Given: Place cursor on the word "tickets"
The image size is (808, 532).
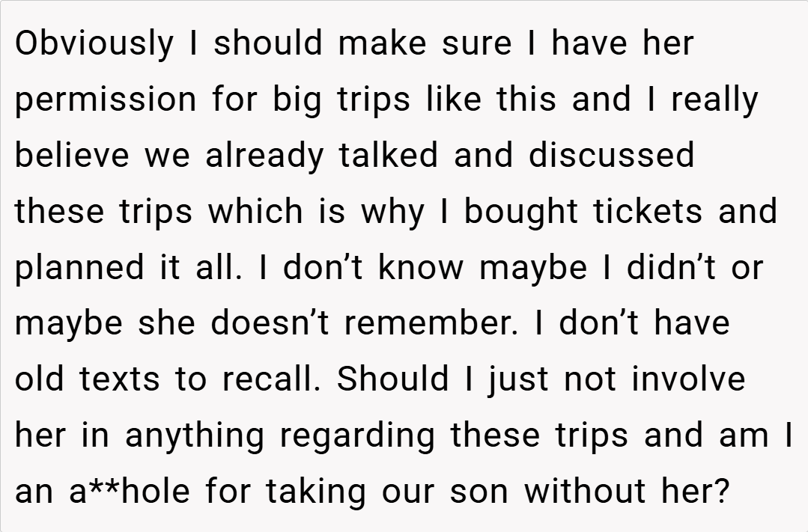Looking at the screenshot, I should (648, 213).
